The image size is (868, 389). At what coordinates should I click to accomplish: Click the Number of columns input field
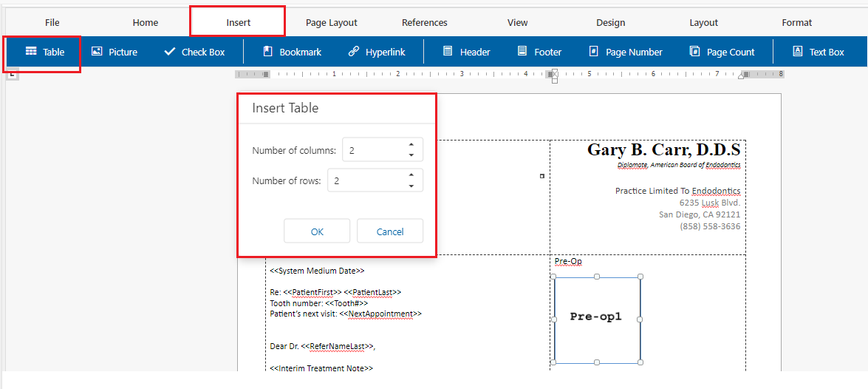373,150
